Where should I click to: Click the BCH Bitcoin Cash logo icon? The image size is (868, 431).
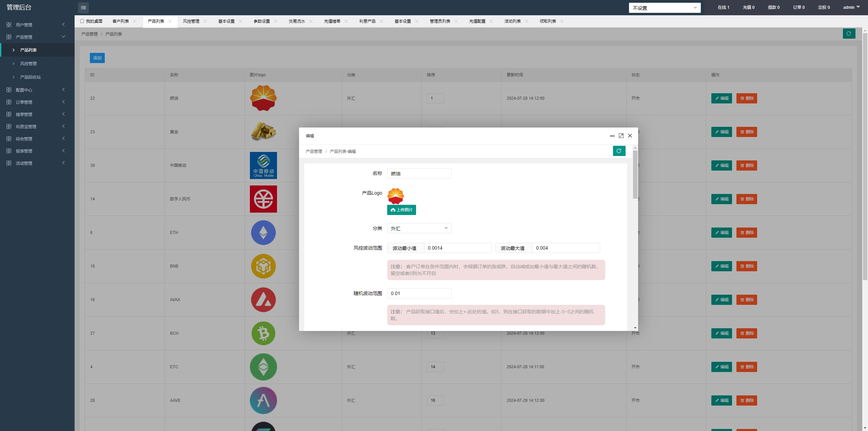click(263, 333)
